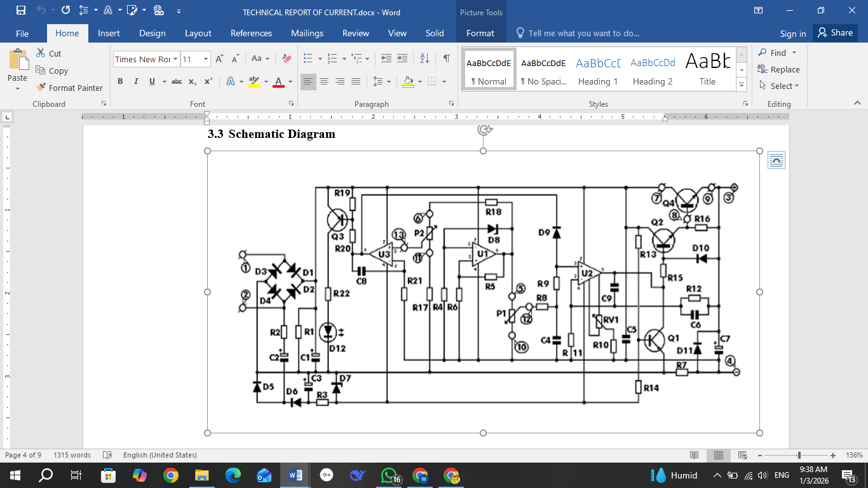Open the Font dialog launcher
This screenshot has height=488, width=868.
click(x=291, y=103)
